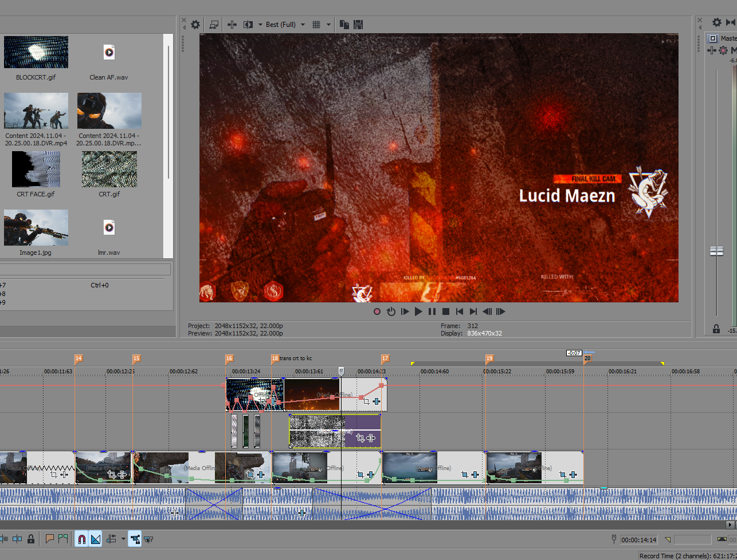Toggle the envelope lock tool

click(134, 539)
